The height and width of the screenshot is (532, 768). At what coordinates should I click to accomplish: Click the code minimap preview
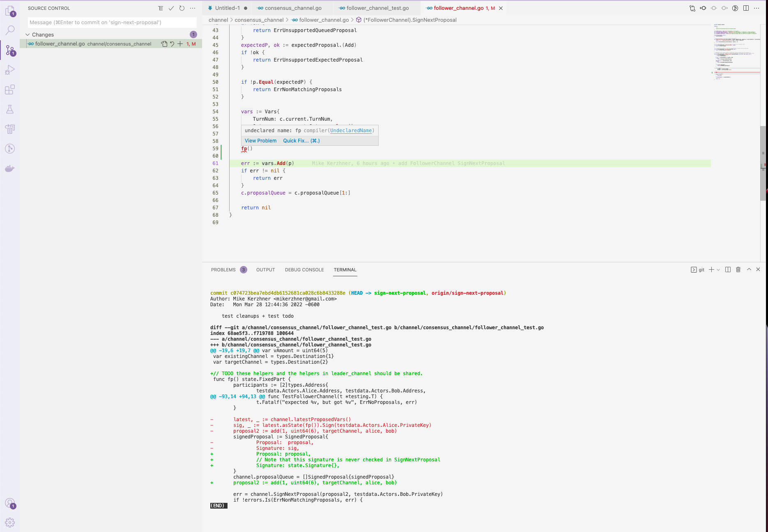pos(736,52)
